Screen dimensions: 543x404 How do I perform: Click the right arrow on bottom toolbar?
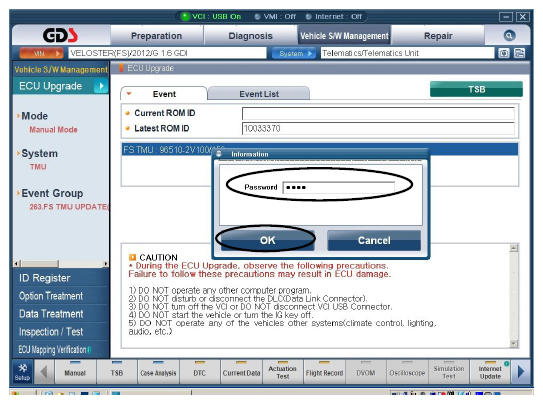click(521, 372)
